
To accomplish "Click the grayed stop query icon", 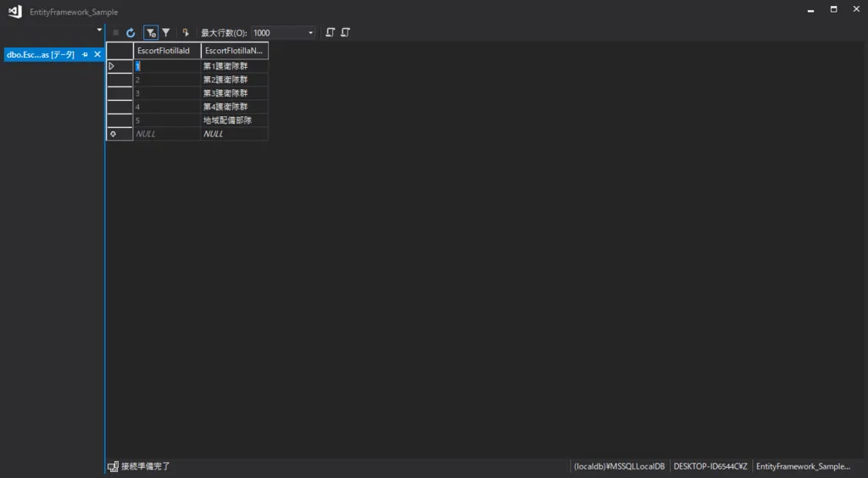I will coord(116,33).
